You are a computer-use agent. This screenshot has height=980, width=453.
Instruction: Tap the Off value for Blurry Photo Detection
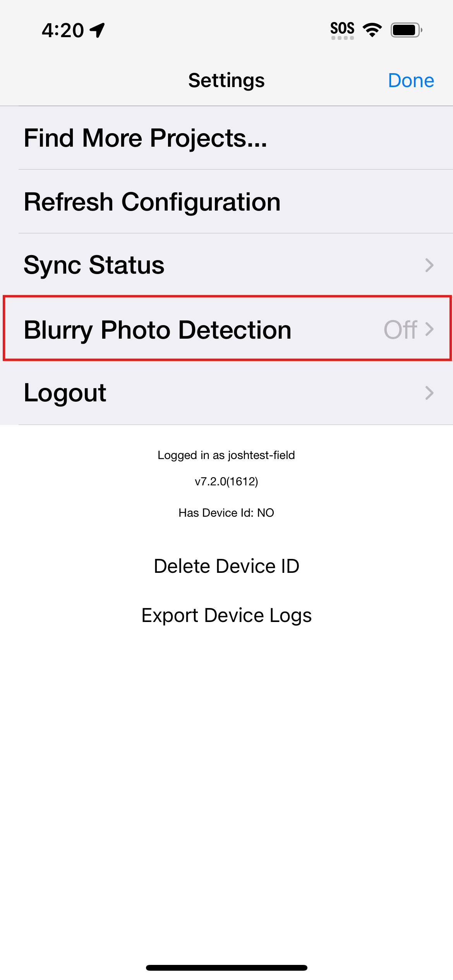[400, 330]
